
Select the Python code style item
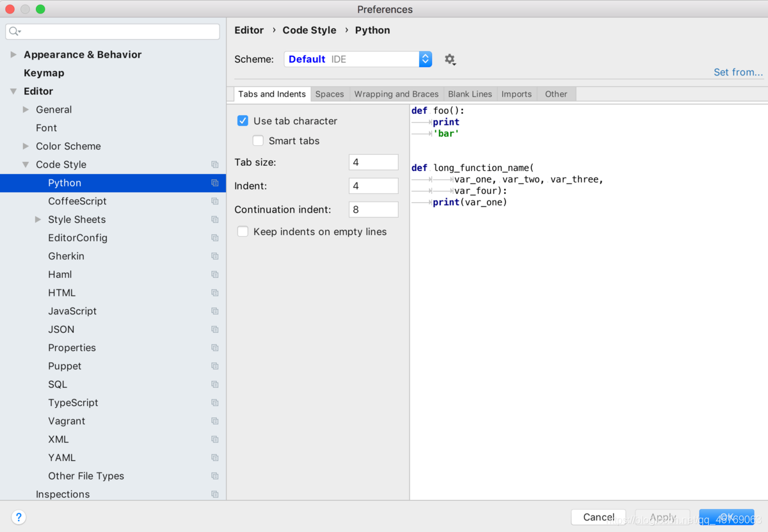point(113,183)
